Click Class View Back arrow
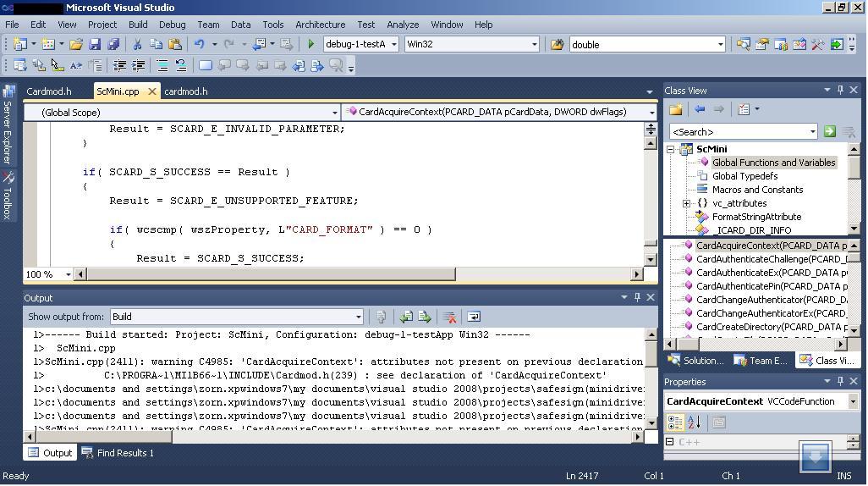The image size is (868, 486). tap(700, 109)
